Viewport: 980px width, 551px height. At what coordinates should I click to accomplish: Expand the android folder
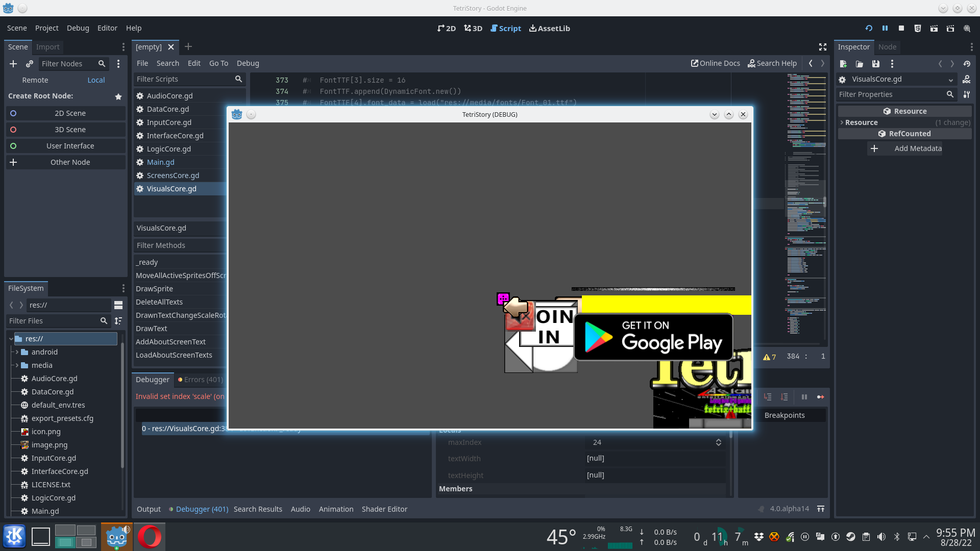point(17,352)
